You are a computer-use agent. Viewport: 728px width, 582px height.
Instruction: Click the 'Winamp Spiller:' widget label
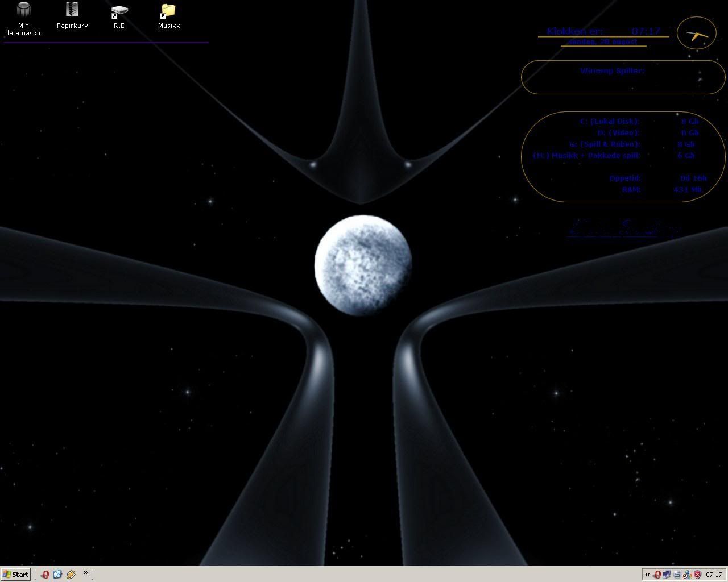click(612, 71)
